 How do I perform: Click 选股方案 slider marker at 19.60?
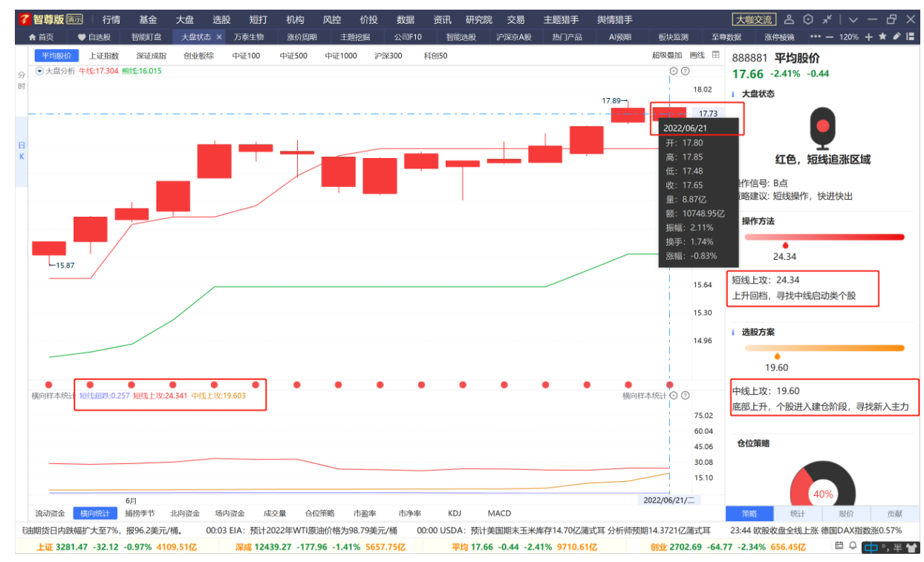777,356
